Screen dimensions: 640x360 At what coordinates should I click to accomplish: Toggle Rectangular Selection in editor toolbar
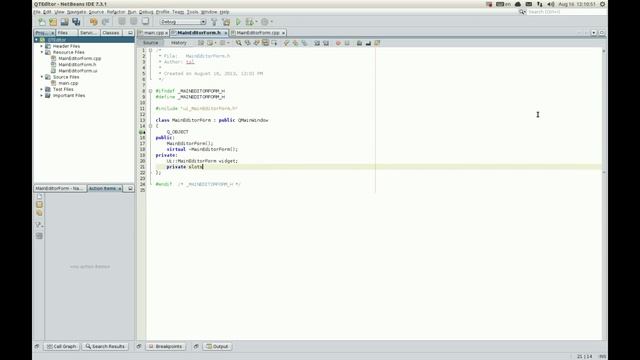pyautogui.click(x=274, y=43)
